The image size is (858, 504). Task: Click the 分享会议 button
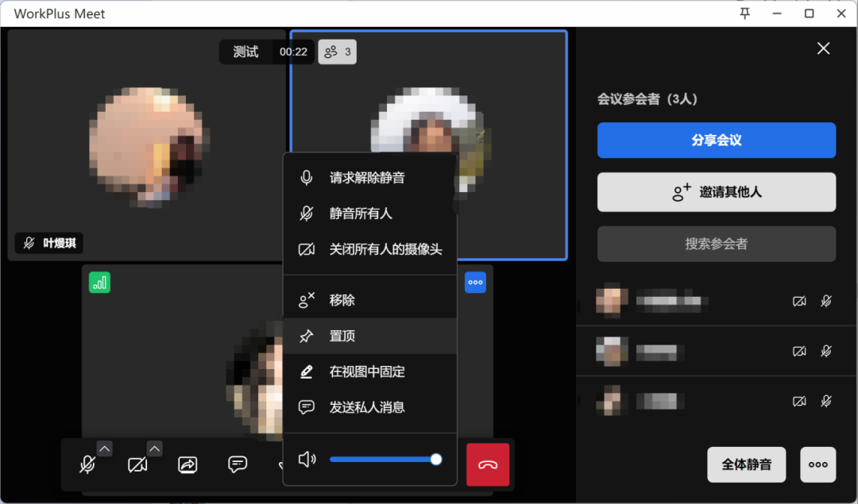point(716,140)
